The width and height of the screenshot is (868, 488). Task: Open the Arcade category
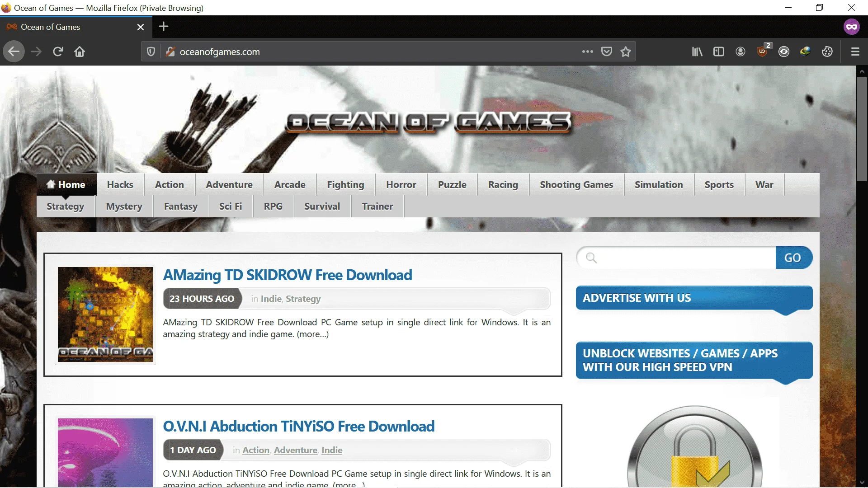[290, 184]
